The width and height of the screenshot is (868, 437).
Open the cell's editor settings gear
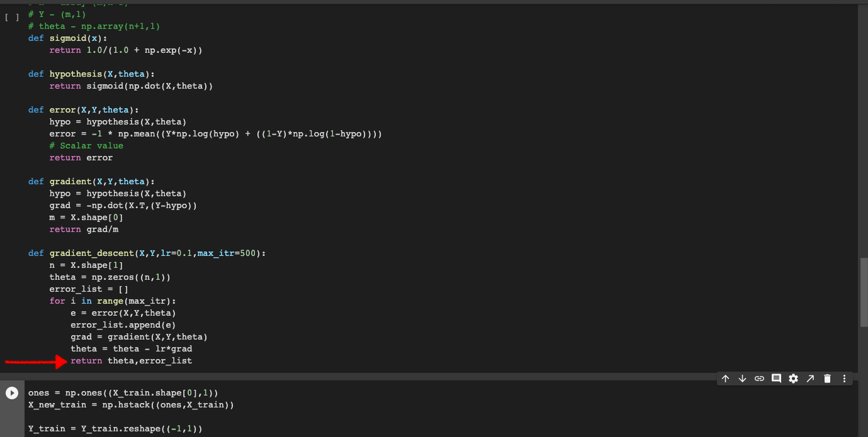tap(793, 379)
